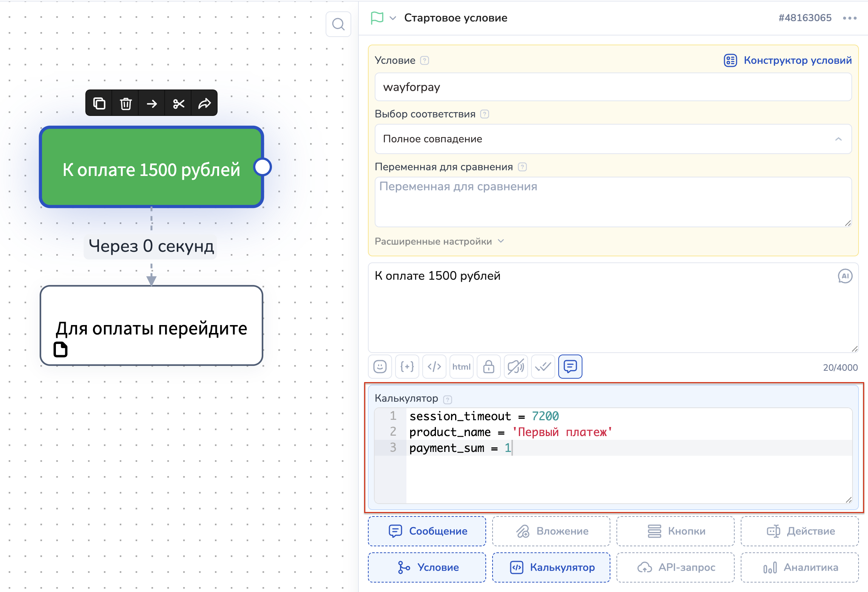Viewport: 868px width, 592px height.
Task: Delete block with trash icon
Action: (x=125, y=103)
